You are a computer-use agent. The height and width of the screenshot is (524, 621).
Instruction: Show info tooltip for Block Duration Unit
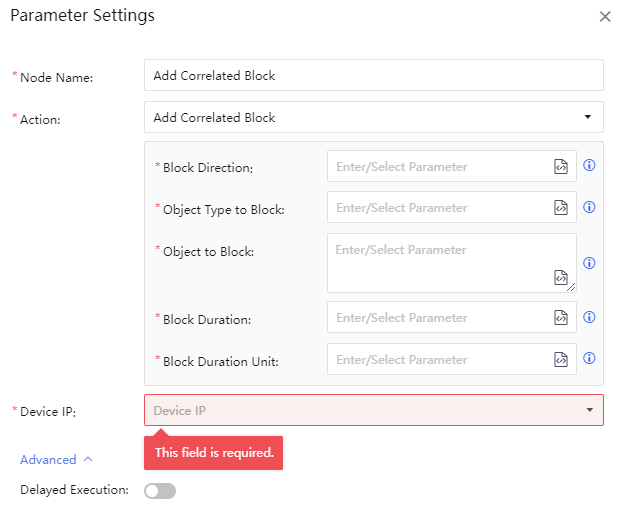(590, 358)
